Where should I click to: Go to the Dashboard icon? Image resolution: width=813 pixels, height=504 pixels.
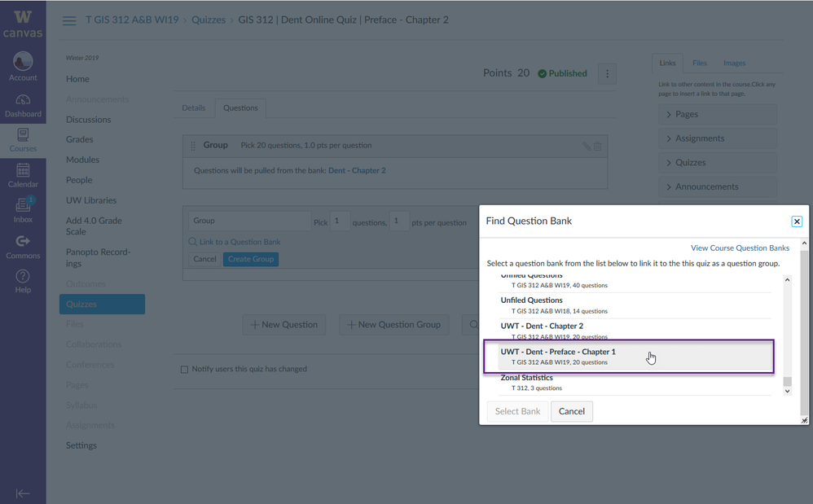[x=23, y=105]
